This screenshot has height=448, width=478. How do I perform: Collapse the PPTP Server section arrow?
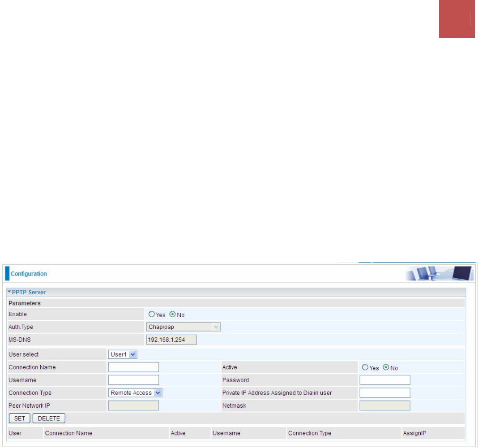(9, 292)
